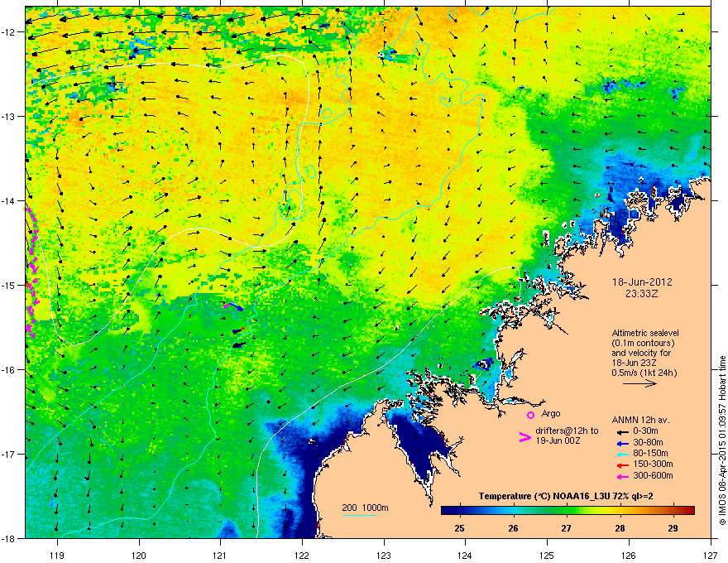728x563 pixels.
Task: Click the magenta drifters legend arrowhead
Action: click(524, 437)
